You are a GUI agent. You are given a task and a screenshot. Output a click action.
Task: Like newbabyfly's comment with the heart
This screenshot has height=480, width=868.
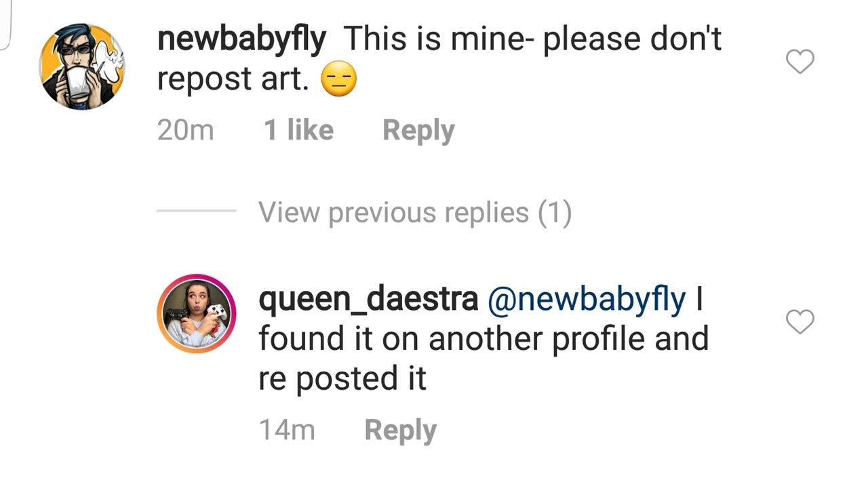pyautogui.click(x=800, y=62)
